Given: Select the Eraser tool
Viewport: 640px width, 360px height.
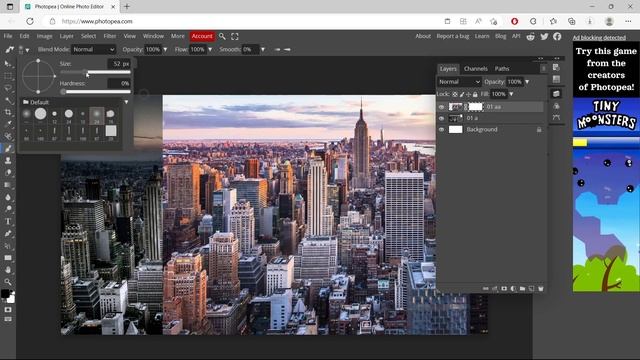Looking at the screenshot, I should (x=8, y=173).
